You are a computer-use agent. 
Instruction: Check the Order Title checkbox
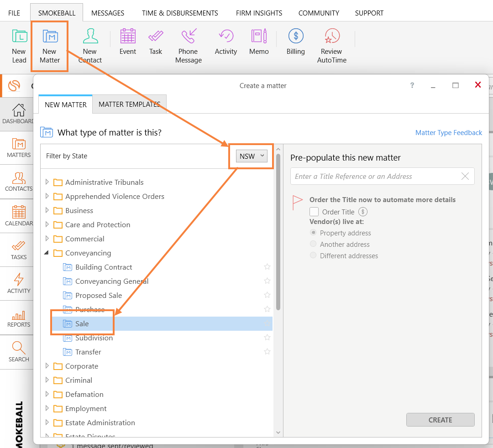tap(314, 212)
